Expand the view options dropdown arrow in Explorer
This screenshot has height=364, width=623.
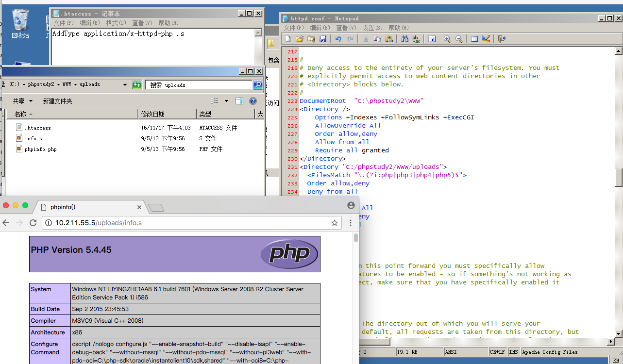coord(226,101)
